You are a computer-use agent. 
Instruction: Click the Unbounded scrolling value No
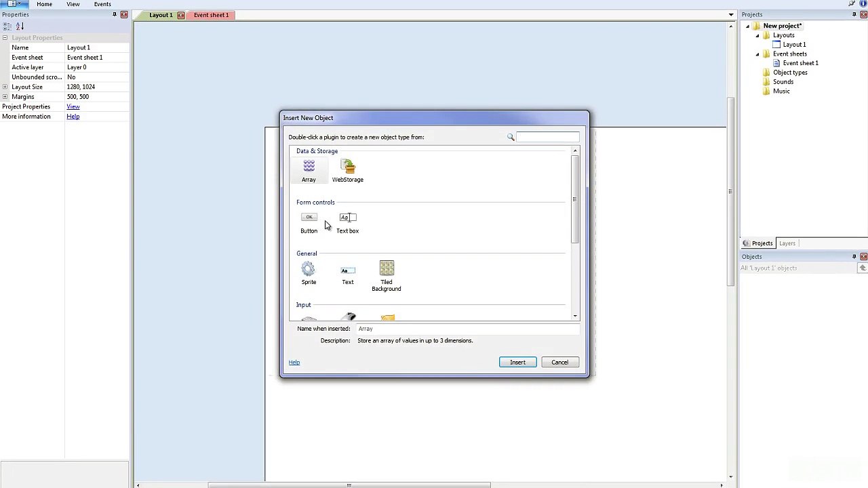(x=96, y=77)
